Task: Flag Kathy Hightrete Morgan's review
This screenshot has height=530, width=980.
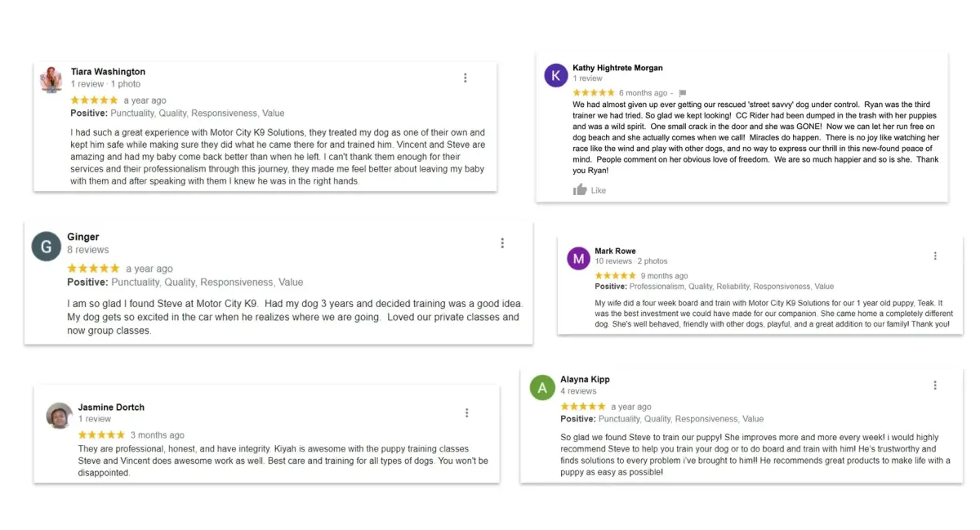Action: [683, 93]
